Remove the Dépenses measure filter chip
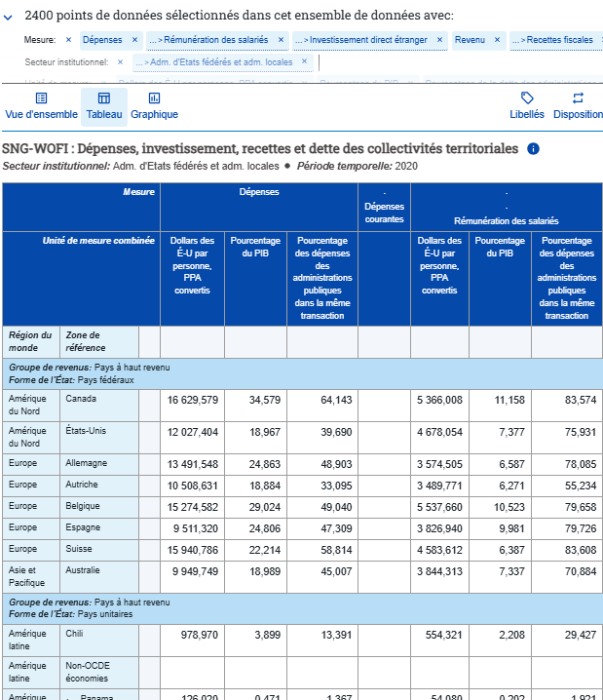Image resolution: width=603 pixels, height=700 pixels. tap(134, 40)
